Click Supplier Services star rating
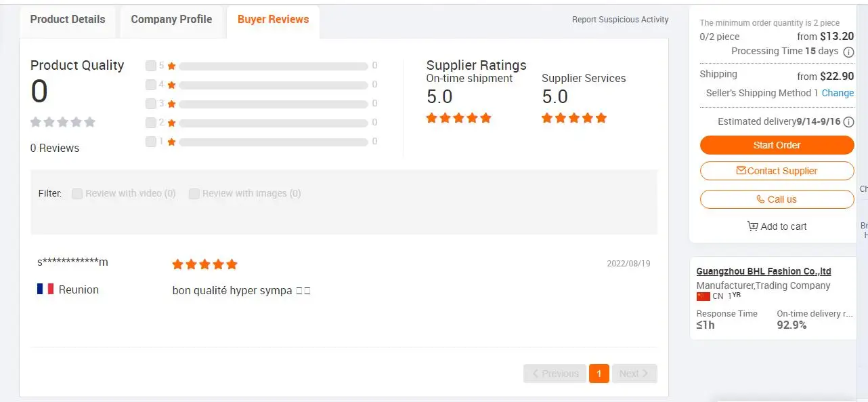The width and height of the screenshot is (868, 402). pyautogui.click(x=574, y=118)
